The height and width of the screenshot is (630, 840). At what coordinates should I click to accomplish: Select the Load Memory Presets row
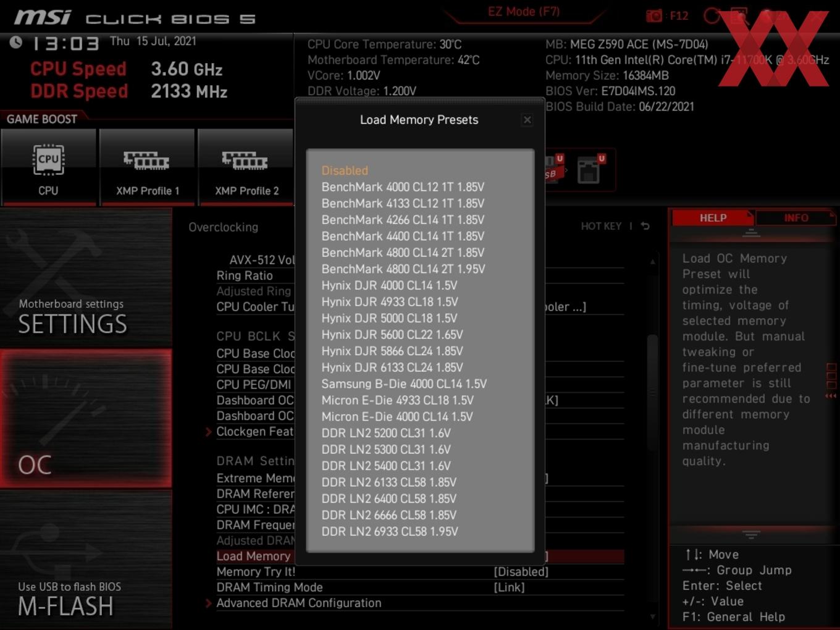click(254, 556)
